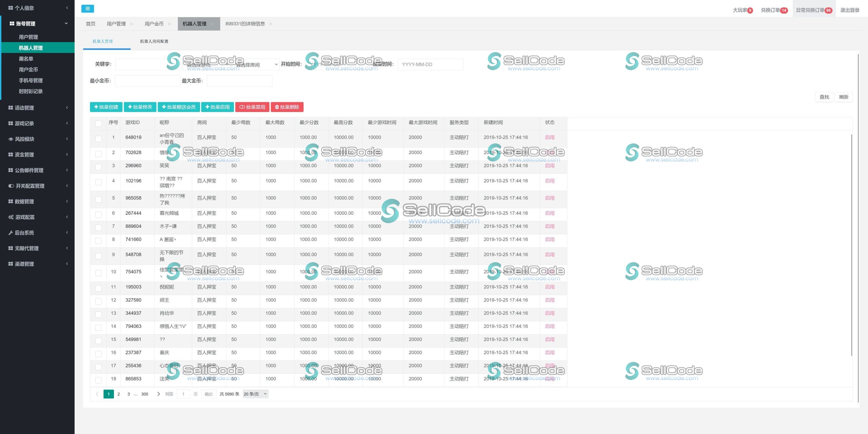The image size is (868, 434).
Task: Click the wrench icon beside 后台系统
Action: point(11,233)
